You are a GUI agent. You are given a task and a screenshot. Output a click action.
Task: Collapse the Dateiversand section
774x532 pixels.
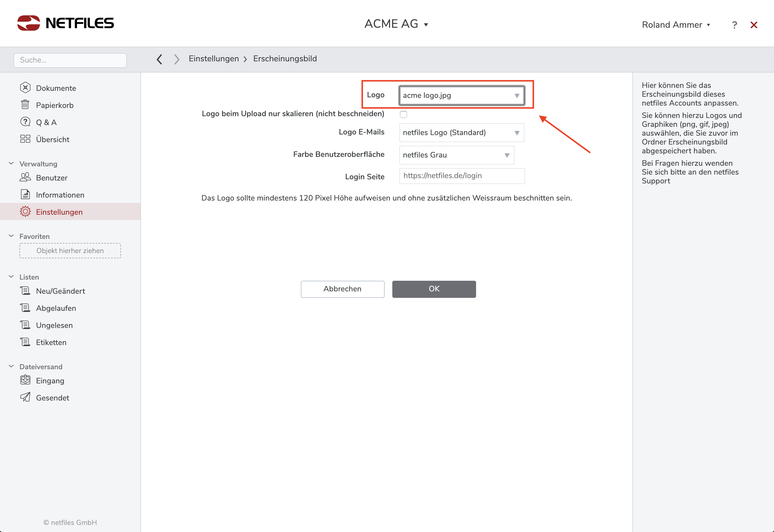tap(11, 366)
